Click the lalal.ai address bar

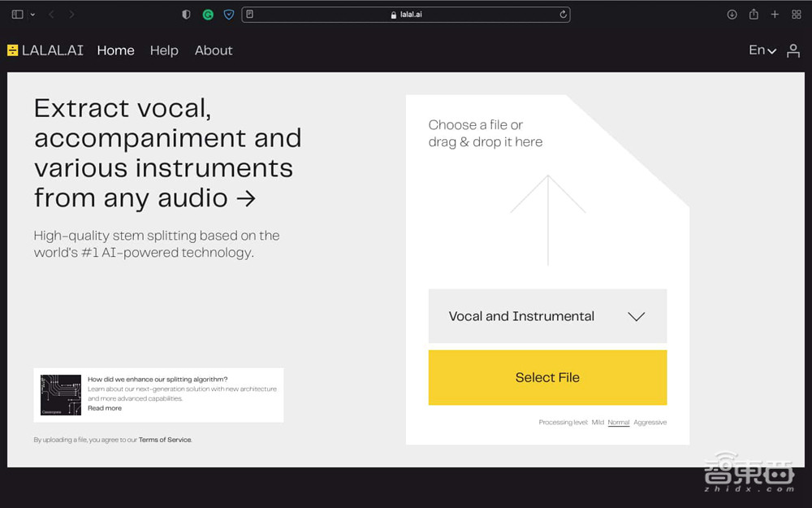(x=406, y=15)
